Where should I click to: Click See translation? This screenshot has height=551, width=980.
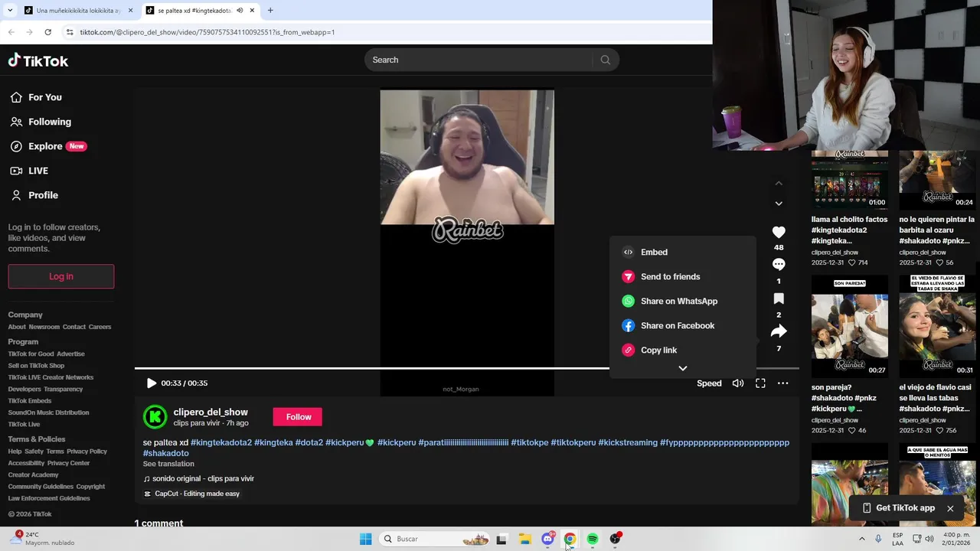pos(168,464)
